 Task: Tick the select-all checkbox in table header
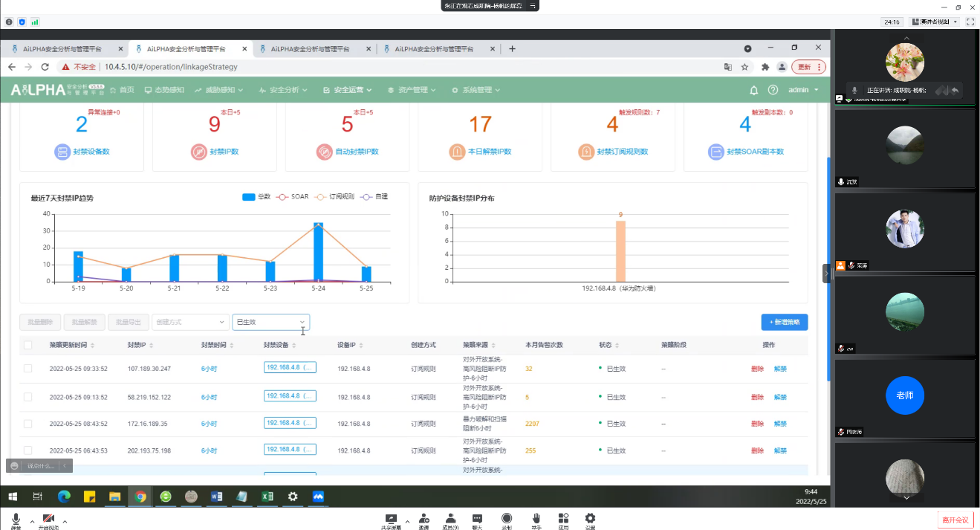[x=28, y=345]
